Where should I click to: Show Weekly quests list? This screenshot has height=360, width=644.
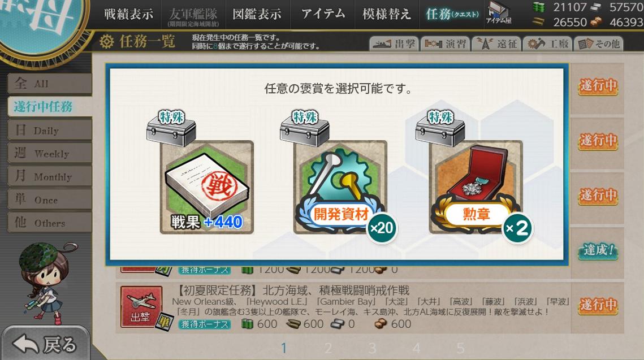pos(50,153)
